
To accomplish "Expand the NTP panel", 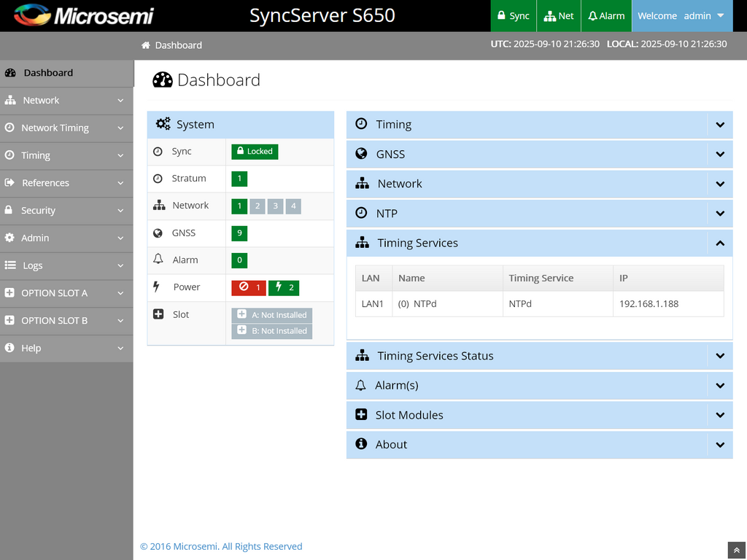I will click(539, 214).
